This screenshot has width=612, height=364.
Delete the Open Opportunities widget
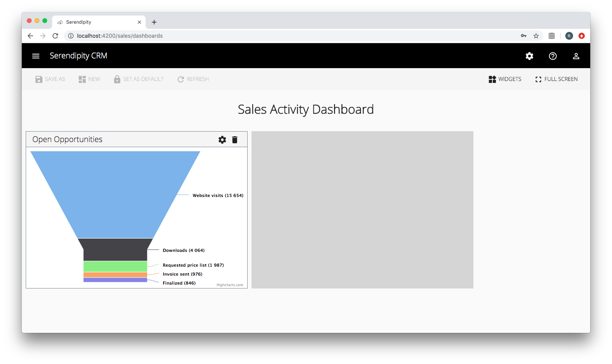235,140
